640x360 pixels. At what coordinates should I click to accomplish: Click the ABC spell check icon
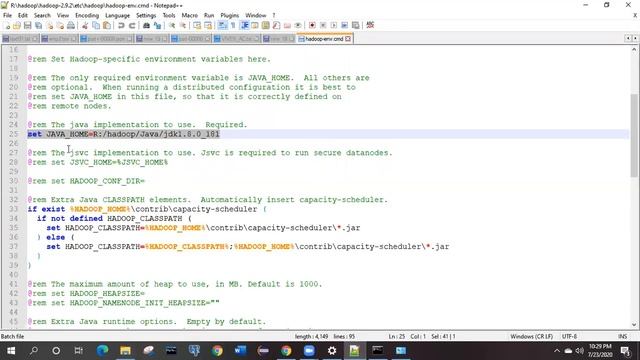370,25
